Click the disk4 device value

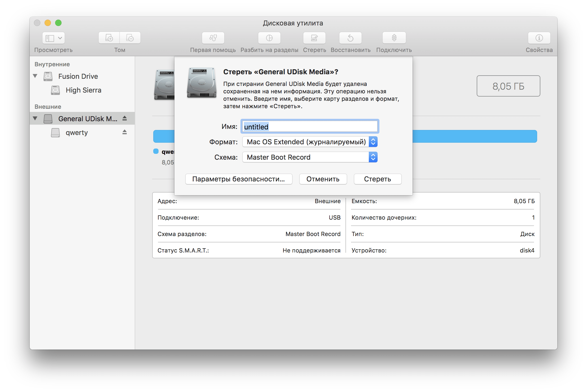(x=527, y=250)
